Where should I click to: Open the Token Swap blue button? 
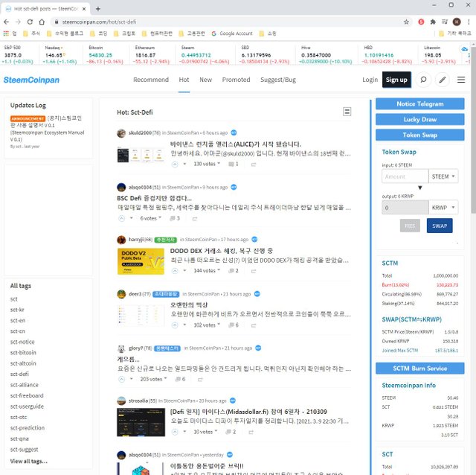coord(419,135)
